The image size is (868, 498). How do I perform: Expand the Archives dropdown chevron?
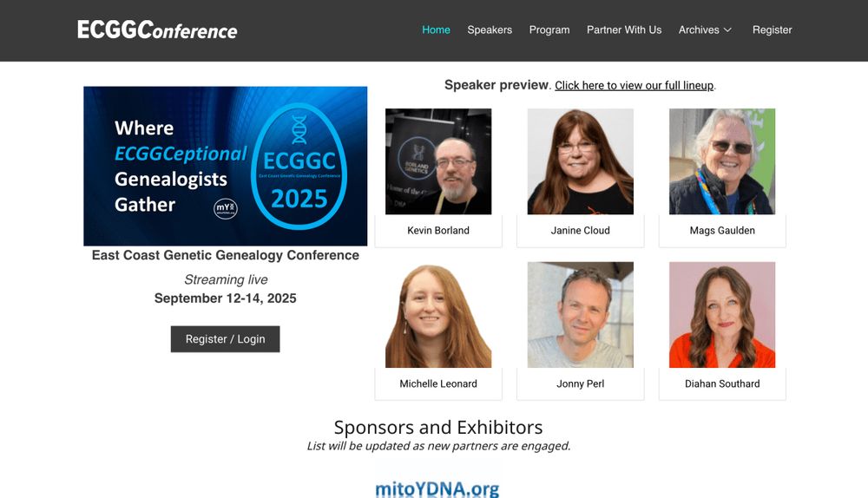727,29
